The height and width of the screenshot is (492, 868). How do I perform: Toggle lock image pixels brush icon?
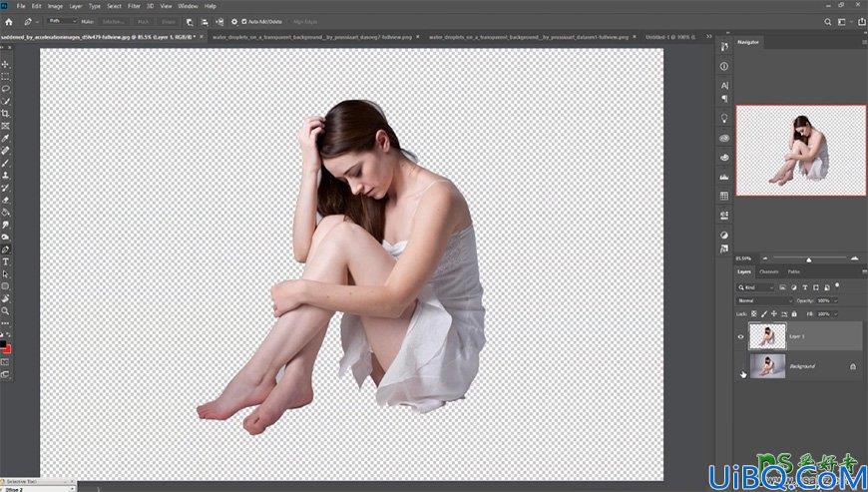(764, 313)
